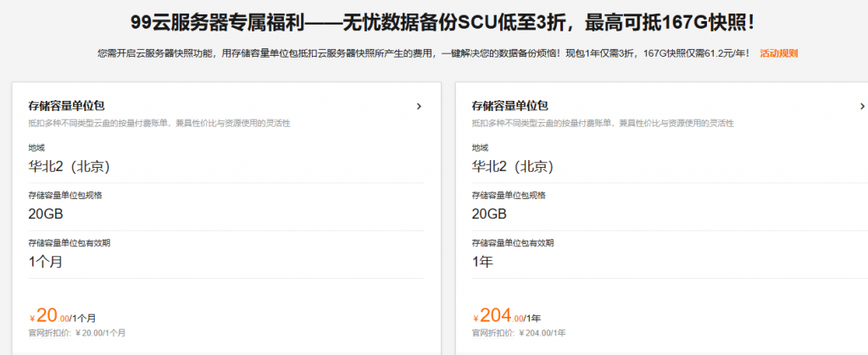Click the ¥204.00/1年 orange price
The image size is (868, 355).
[x=507, y=316]
